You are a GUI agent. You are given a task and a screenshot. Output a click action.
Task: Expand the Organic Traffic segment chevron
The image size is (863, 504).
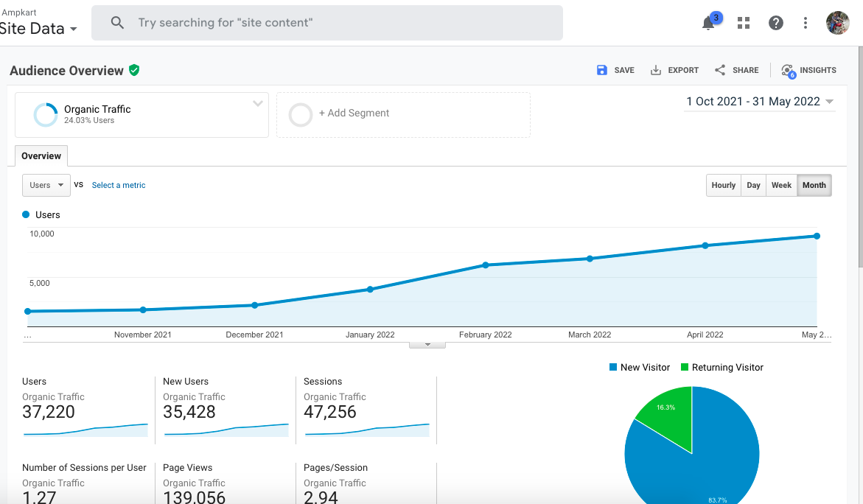tap(257, 103)
